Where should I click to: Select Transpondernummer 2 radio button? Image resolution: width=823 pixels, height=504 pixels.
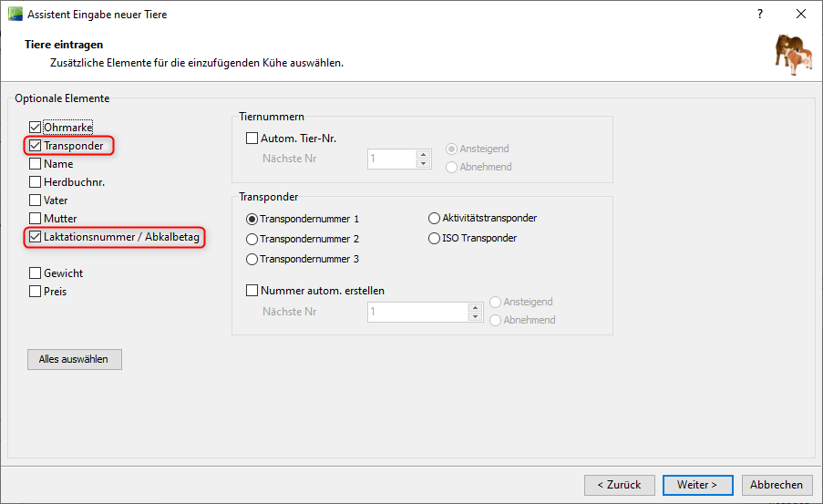click(252, 239)
